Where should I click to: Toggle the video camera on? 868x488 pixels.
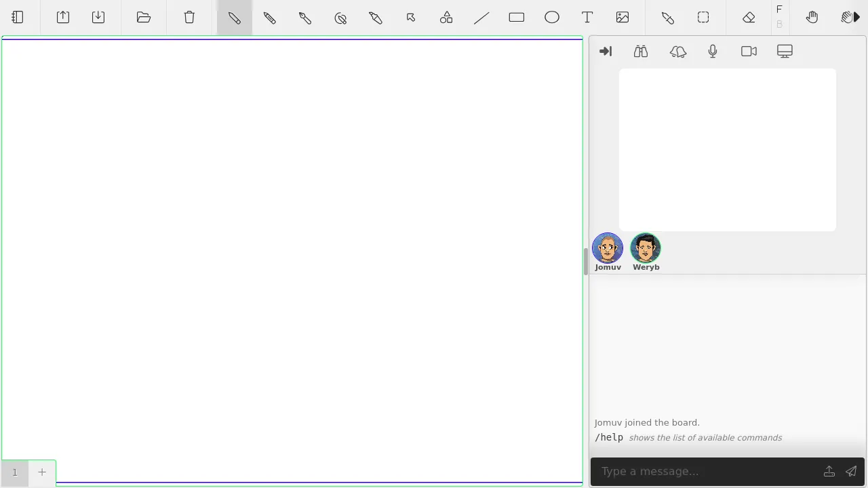pyautogui.click(x=749, y=51)
